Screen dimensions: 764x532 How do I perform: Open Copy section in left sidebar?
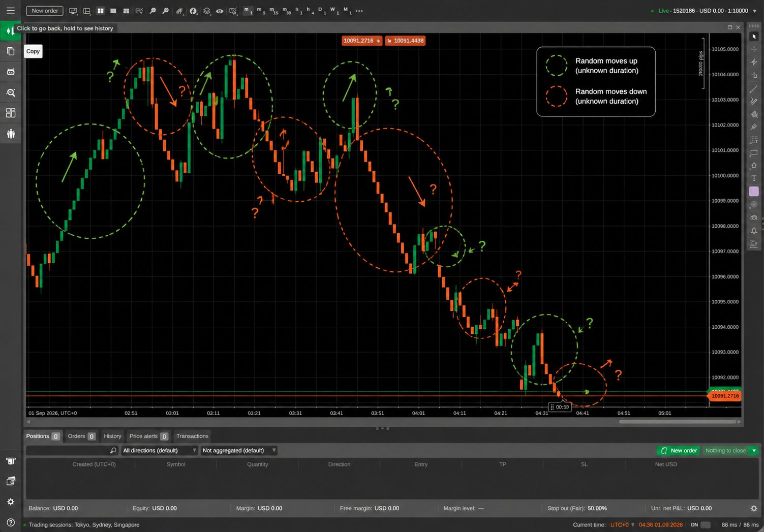click(x=10, y=51)
